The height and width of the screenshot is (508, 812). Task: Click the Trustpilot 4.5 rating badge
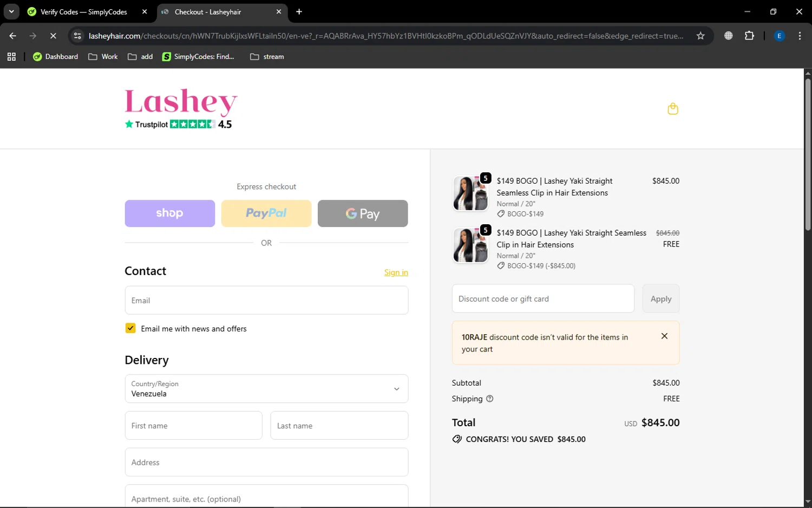179,124
